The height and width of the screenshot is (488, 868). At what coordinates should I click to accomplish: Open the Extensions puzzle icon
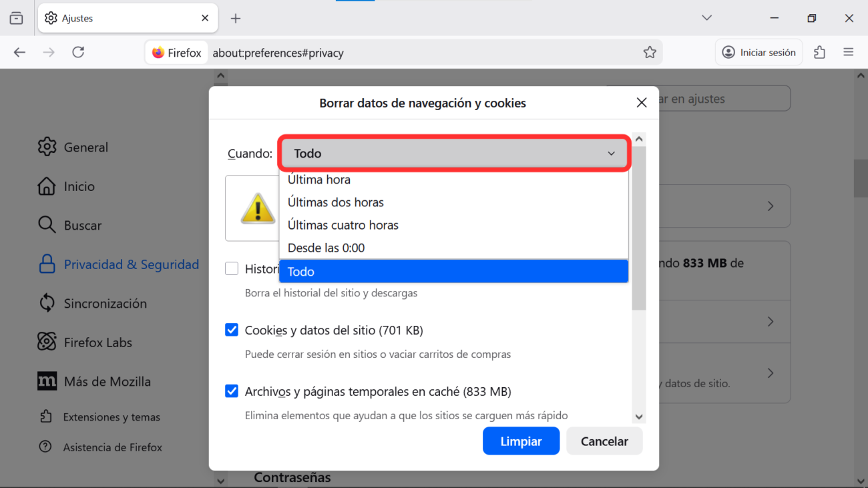819,52
